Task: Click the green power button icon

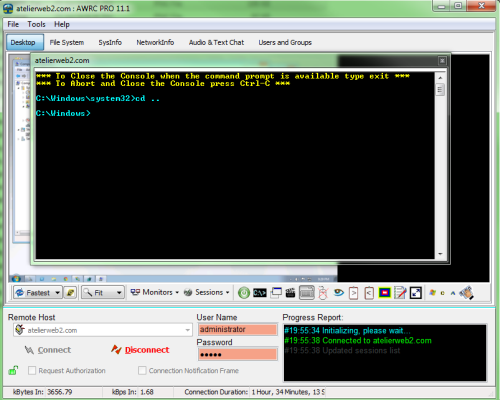Action: [244, 293]
